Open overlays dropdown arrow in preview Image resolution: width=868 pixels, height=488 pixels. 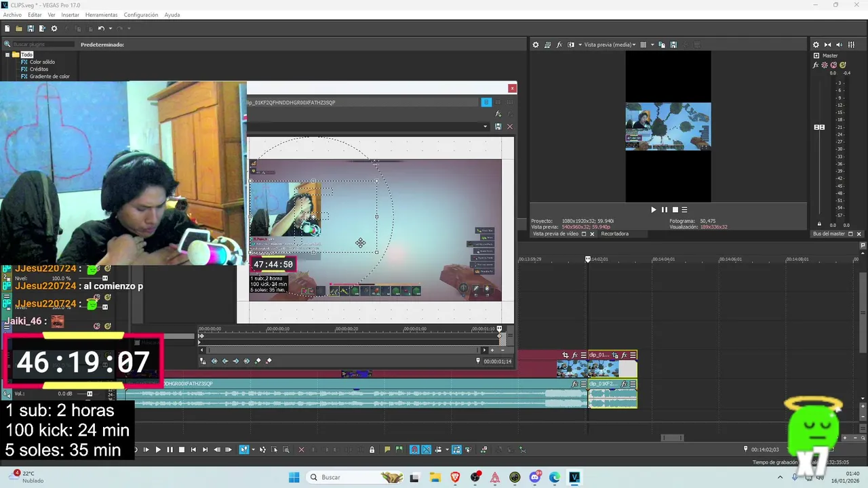[x=652, y=45]
